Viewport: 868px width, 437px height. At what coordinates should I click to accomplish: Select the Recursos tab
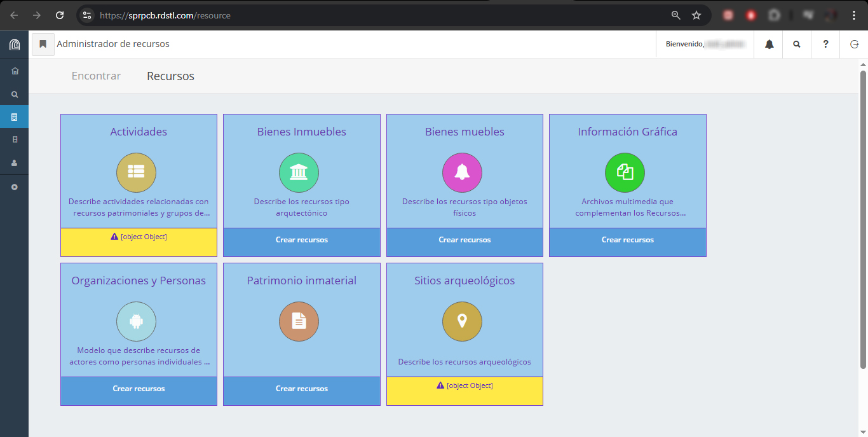click(170, 76)
